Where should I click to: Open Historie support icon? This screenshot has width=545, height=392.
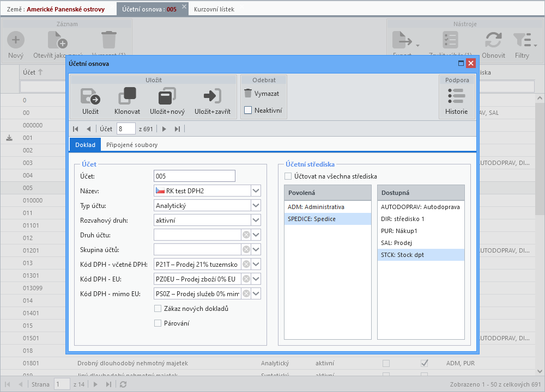pyautogui.click(x=456, y=96)
